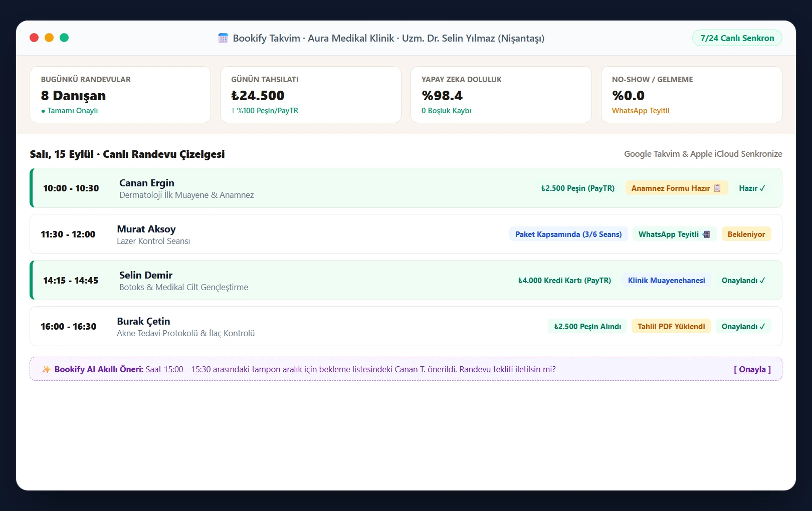The image size is (812, 511).
Task: Click Akne Tedavi Protokolü & İlaç Kontrolü text
Action: coord(186,333)
